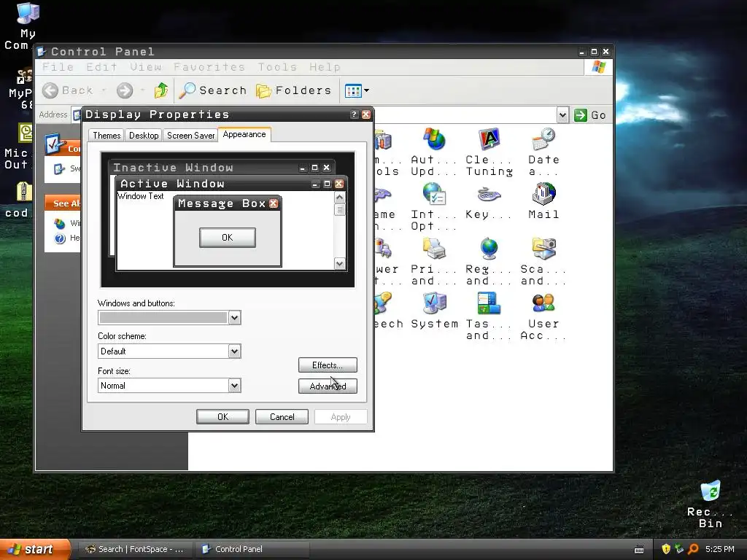747x560 pixels.
Task: Click OK in the Message Box preview
Action: [228, 238]
